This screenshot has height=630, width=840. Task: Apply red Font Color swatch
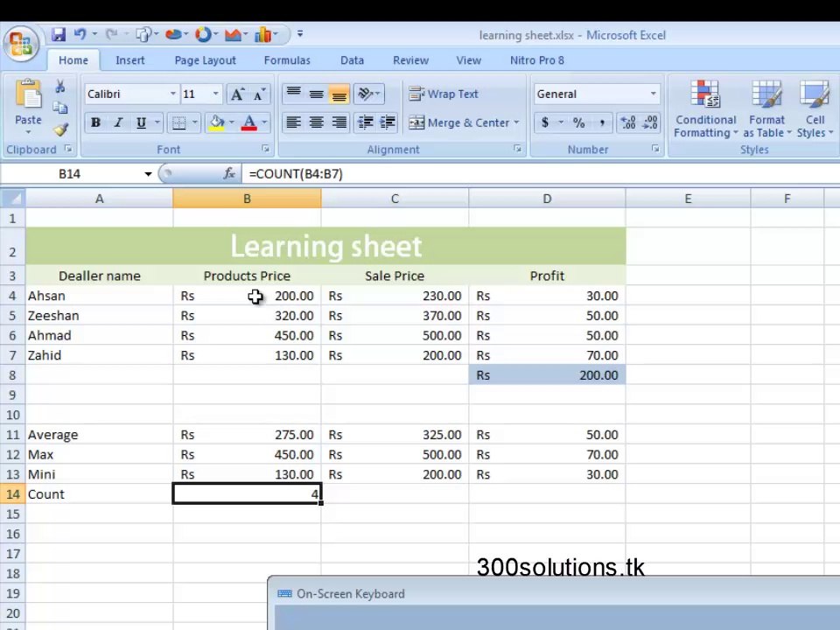pyautogui.click(x=249, y=122)
